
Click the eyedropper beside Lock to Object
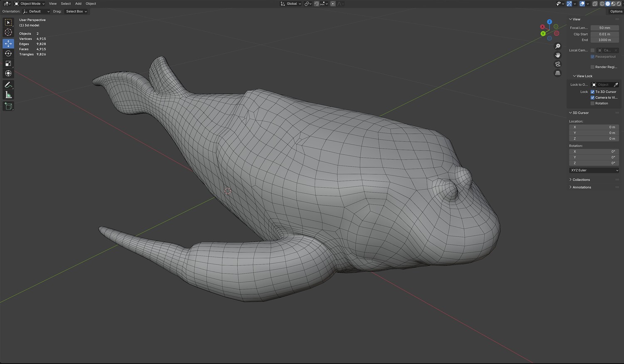coord(616,85)
